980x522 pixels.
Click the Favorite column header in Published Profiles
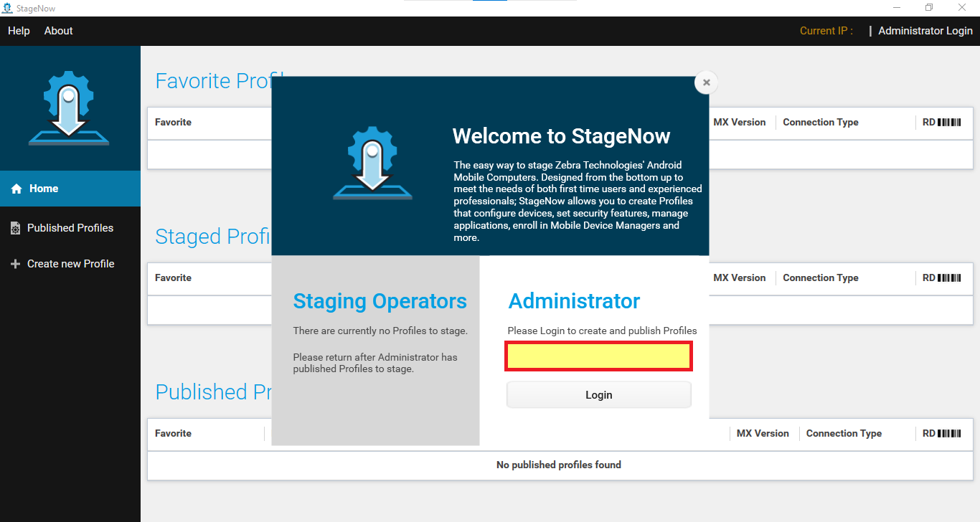173,433
